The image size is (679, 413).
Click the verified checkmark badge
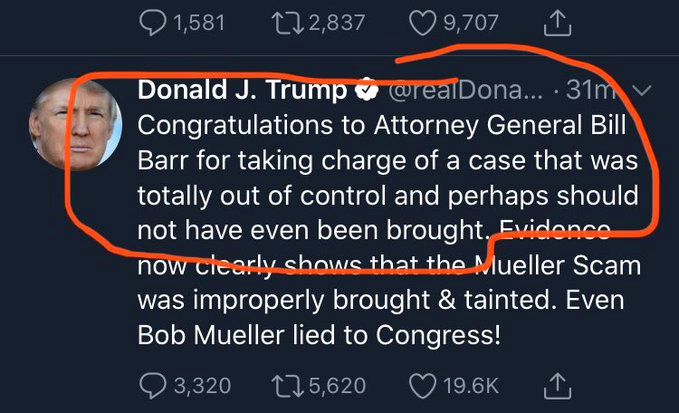tap(365, 92)
